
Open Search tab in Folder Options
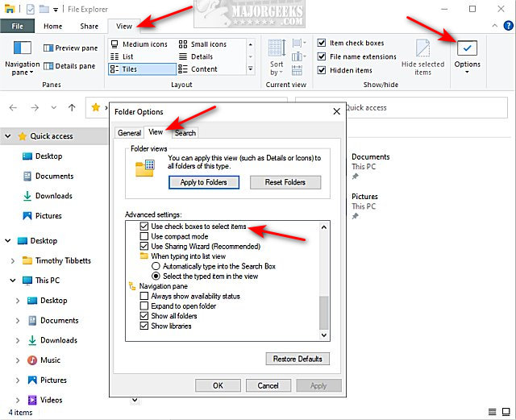tap(185, 133)
